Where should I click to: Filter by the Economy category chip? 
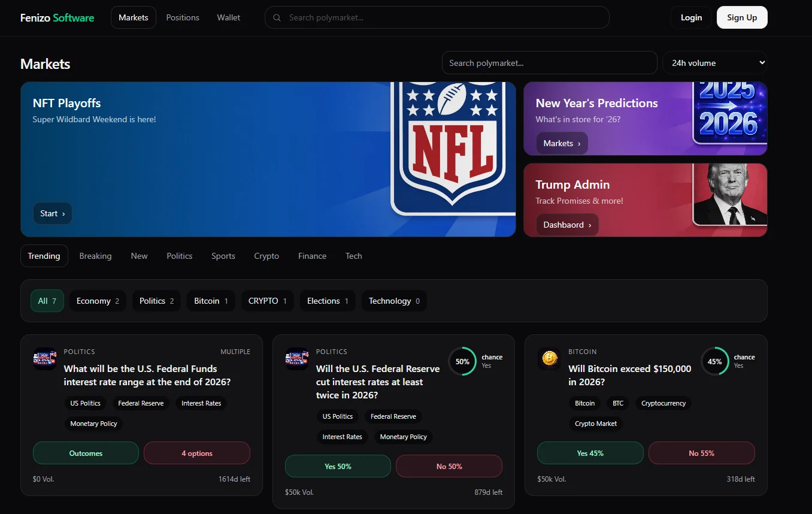click(x=98, y=301)
